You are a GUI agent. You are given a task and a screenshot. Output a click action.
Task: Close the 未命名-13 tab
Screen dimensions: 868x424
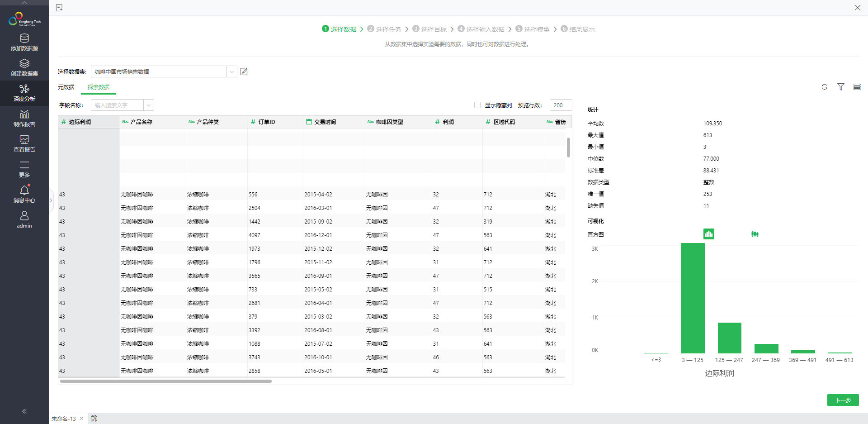[x=81, y=419]
